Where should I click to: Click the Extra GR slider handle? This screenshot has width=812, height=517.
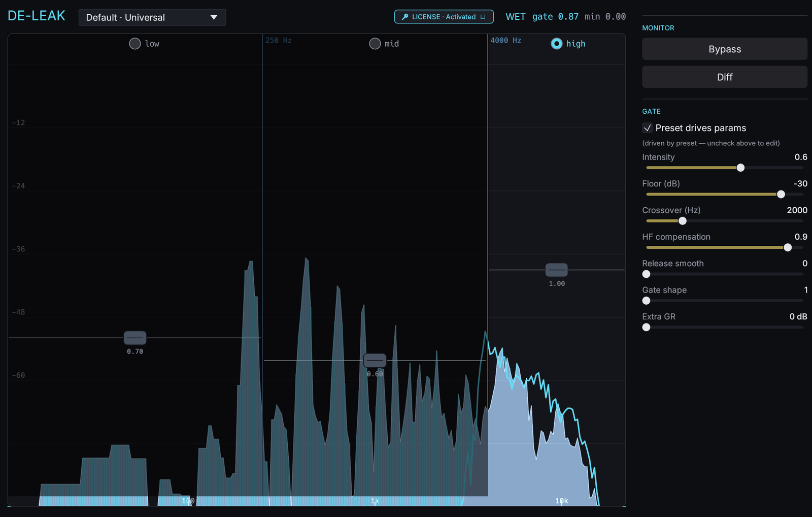coord(646,328)
